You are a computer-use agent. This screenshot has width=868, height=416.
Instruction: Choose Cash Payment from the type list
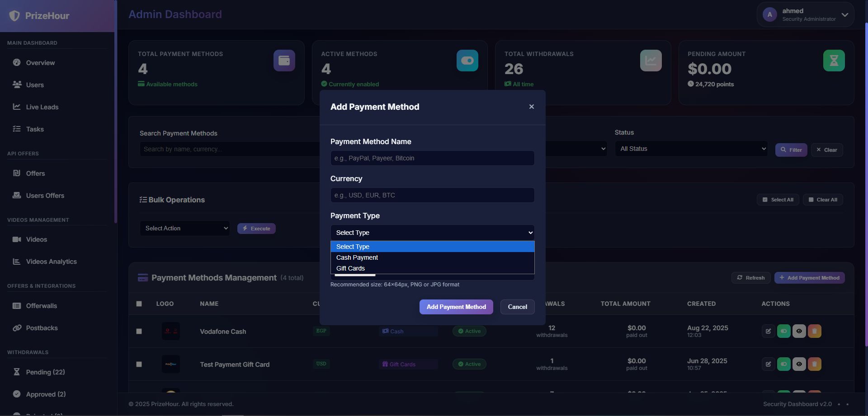pyautogui.click(x=357, y=257)
